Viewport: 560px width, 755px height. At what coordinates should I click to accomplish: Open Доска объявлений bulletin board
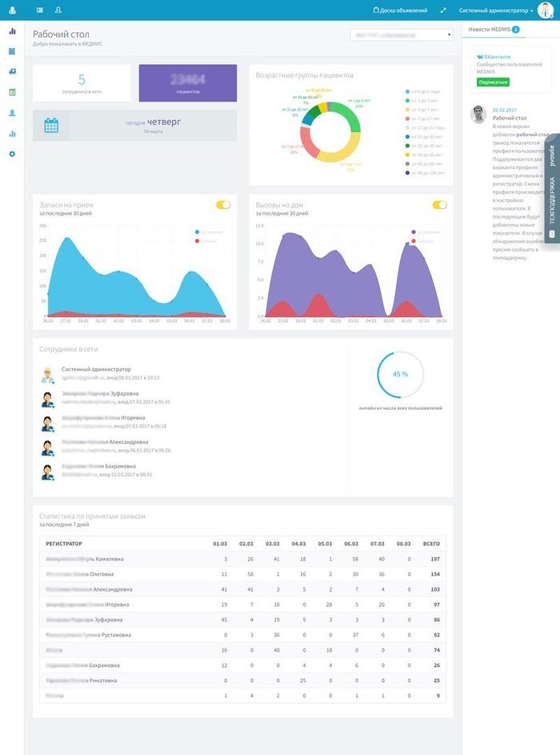[400, 10]
